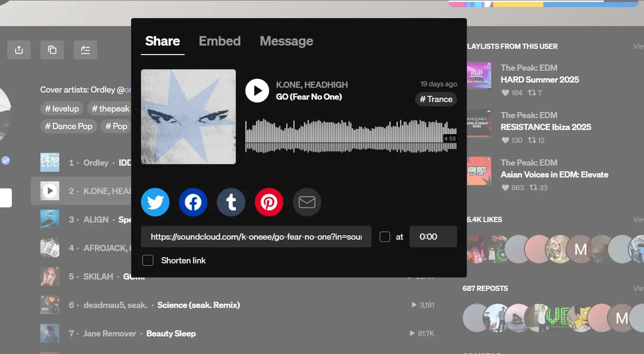The image size is (644, 354).
Task: Click the RESISTANCE Ibiza playlist thumbnail
Action: pos(478,123)
